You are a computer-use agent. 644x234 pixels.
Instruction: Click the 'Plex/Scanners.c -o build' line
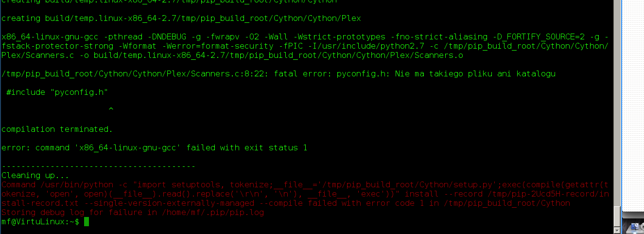(232, 55)
